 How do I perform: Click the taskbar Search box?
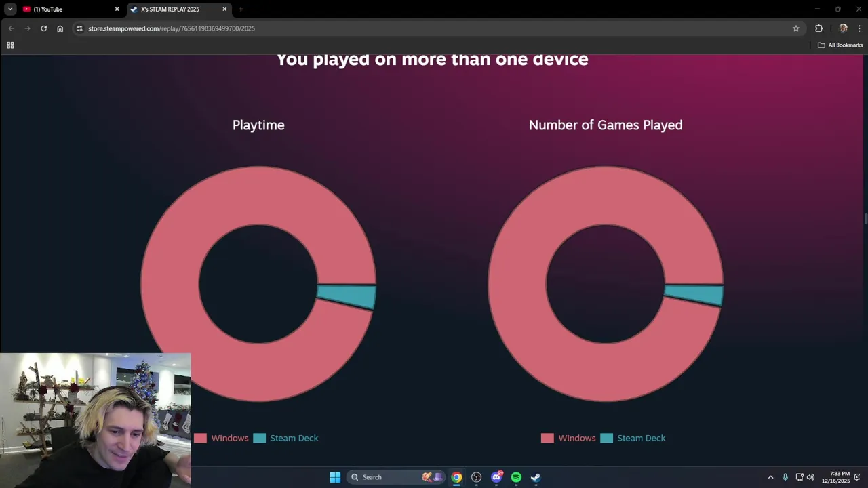tap(397, 477)
